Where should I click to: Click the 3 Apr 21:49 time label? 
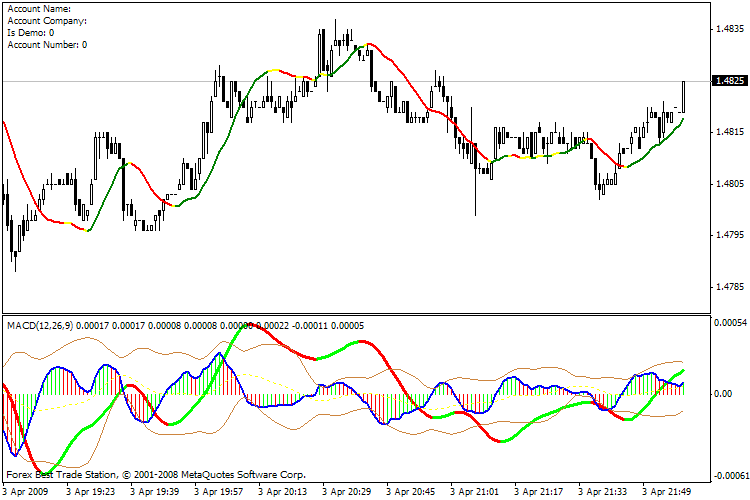click(x=670, y=492)
